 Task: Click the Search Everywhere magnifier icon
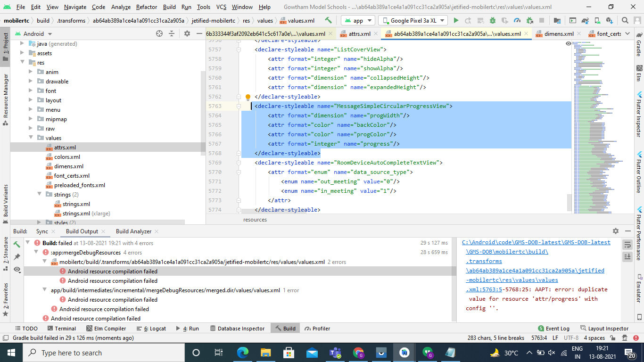click(625, 20)
